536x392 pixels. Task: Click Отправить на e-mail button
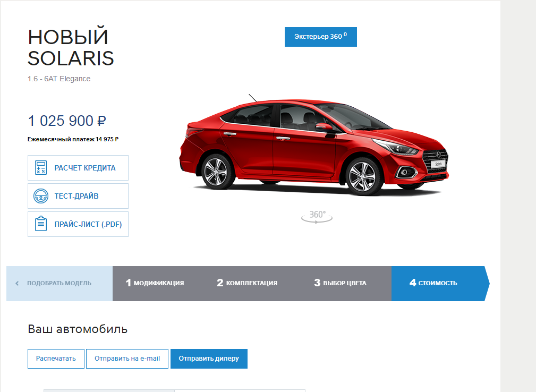(x=127, y=359)
